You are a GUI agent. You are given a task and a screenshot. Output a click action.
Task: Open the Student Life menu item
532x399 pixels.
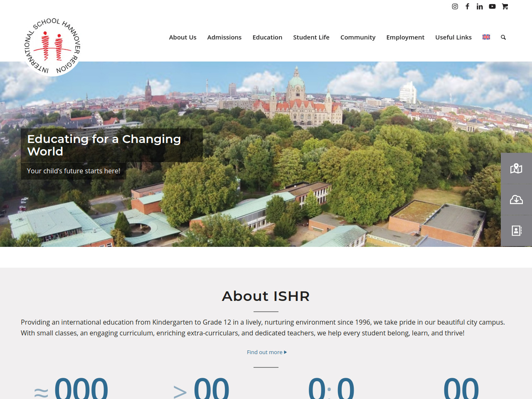(311, 37)
